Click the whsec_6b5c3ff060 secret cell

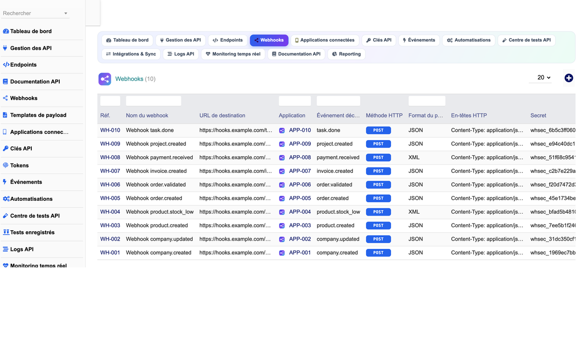(x=553, y=130)
